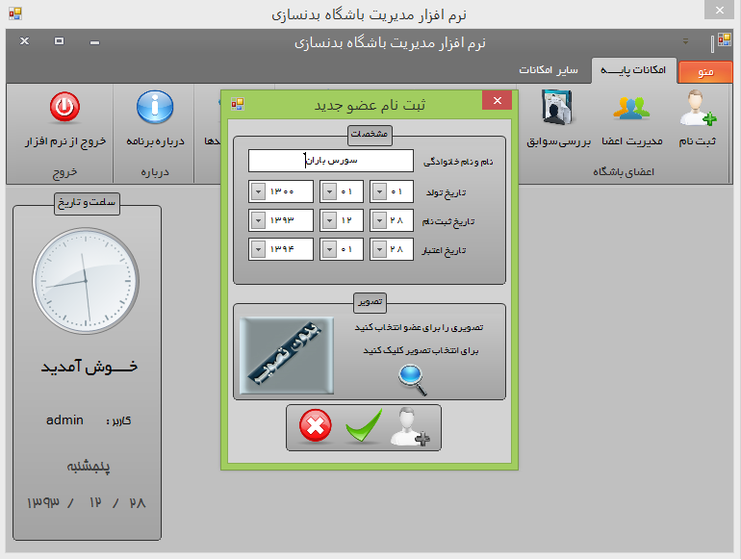The image size is (741, 560).
Task: Switch to the سایر امکانات tab
Action: [x=549, y=71]
